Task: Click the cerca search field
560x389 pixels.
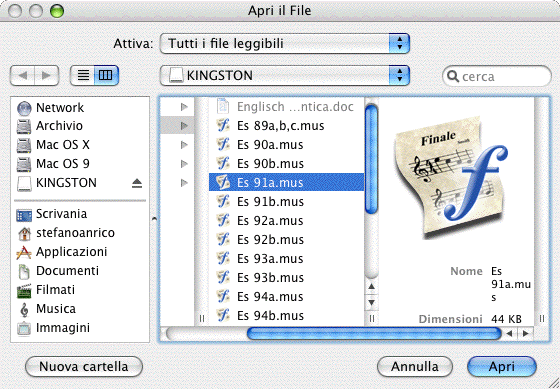Action: coord(497,76)
